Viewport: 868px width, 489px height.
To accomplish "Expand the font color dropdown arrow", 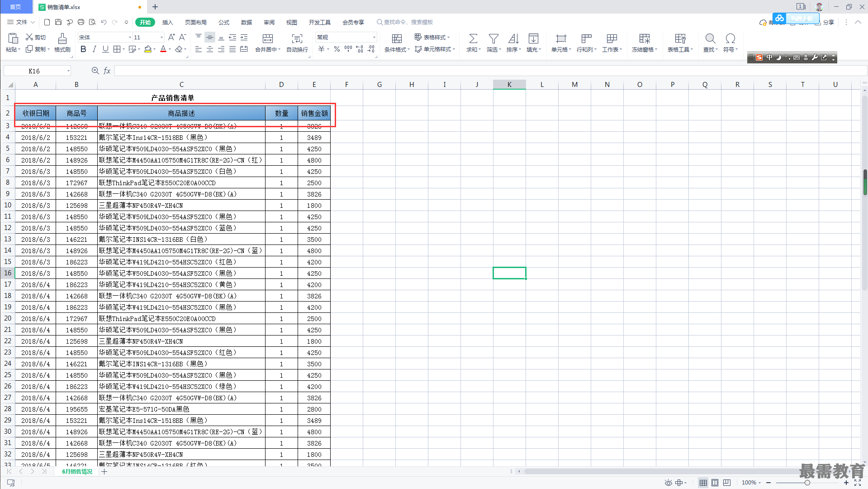I will pyautogui.click(x=170, y=49).
